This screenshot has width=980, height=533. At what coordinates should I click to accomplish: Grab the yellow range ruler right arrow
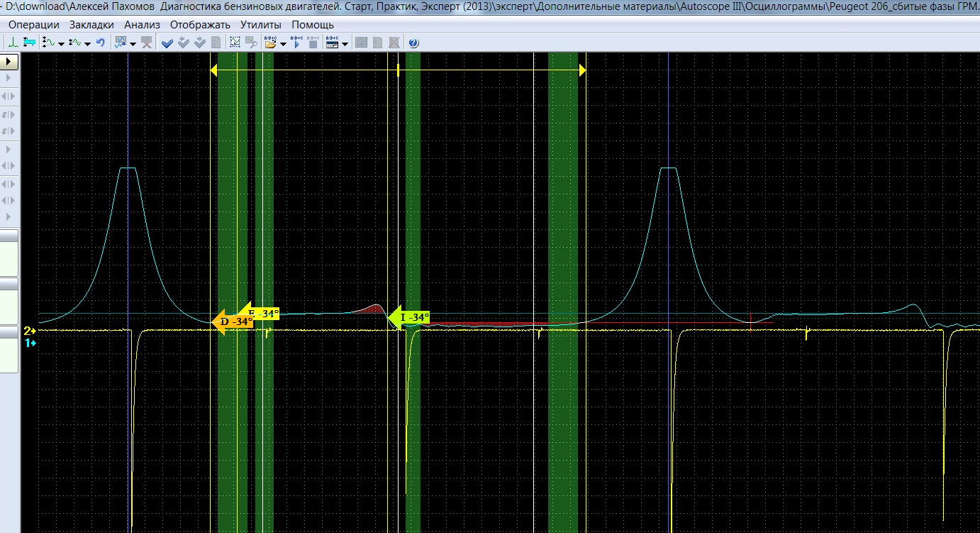pos(582,70)
